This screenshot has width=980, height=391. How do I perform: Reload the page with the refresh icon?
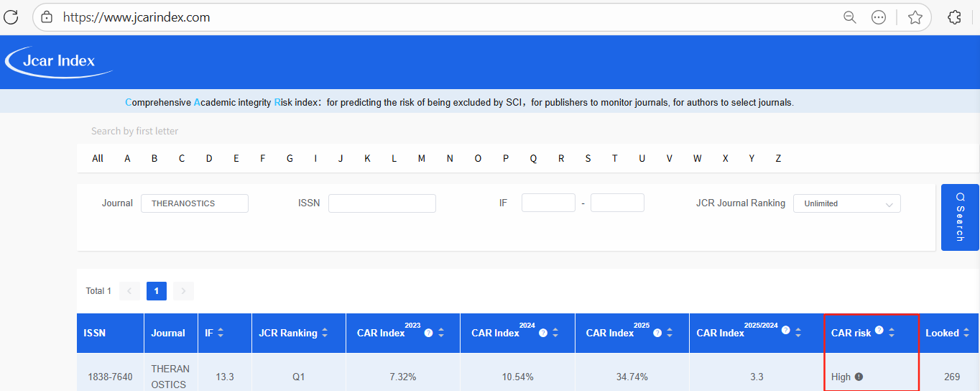(x=11, y=17)
